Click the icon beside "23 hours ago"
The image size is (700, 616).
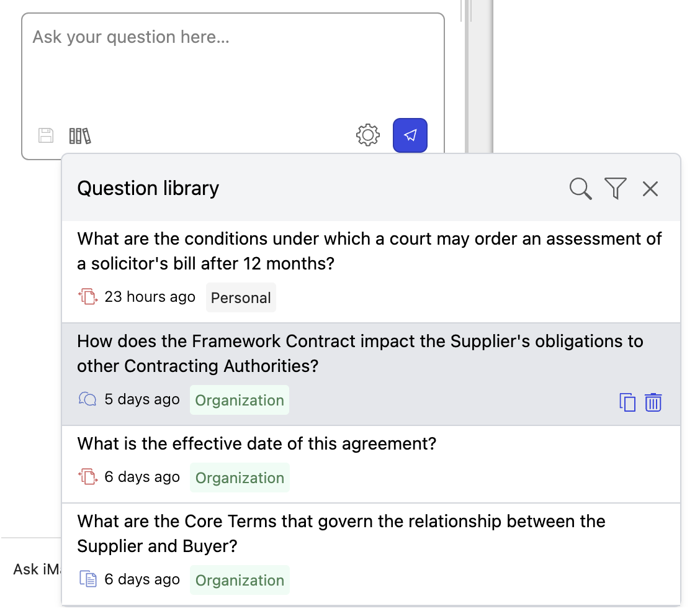pyautogui.click(x=88, y=297)
